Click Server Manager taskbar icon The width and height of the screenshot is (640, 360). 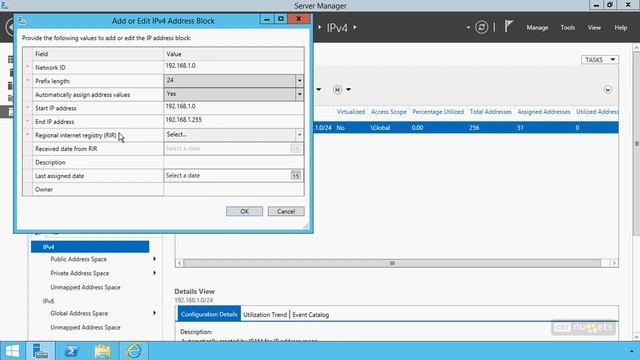(x=40, y=351)
